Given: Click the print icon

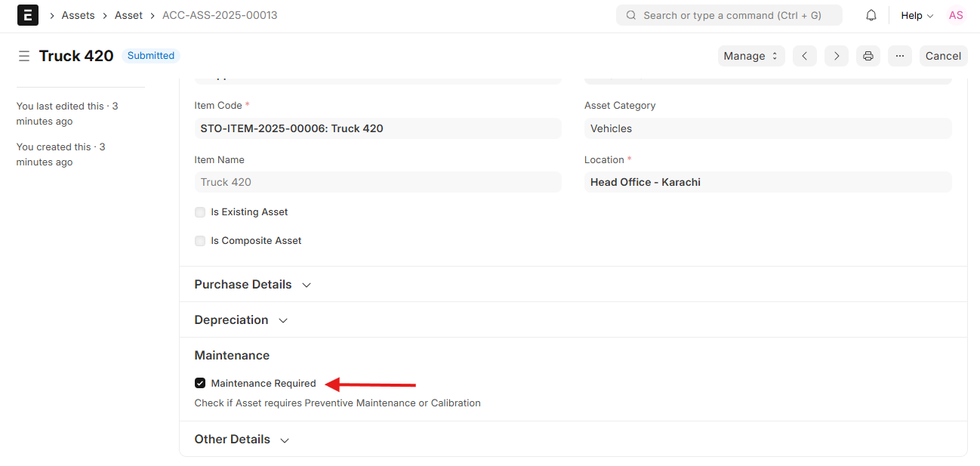Looking at the screenshot, I should click(868, 56).
